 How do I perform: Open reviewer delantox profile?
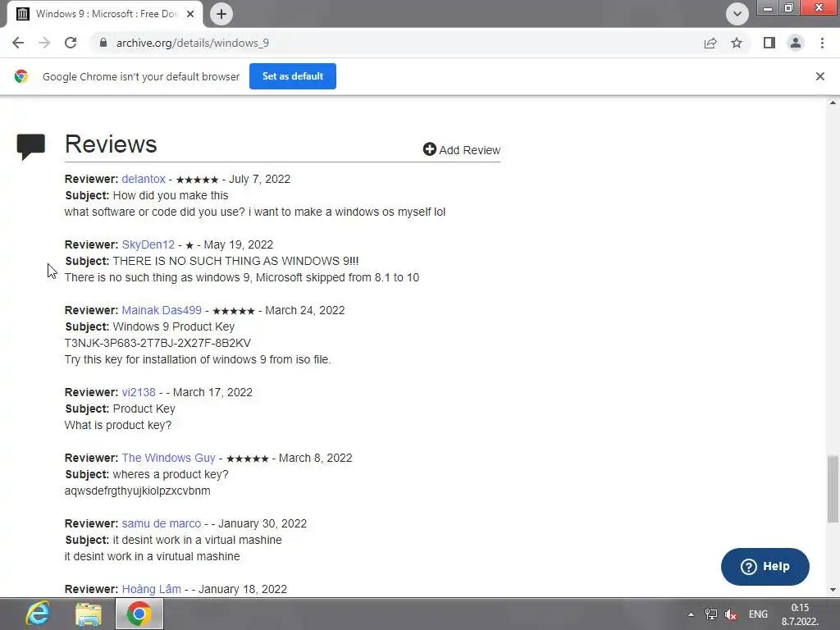pos(144,179)
